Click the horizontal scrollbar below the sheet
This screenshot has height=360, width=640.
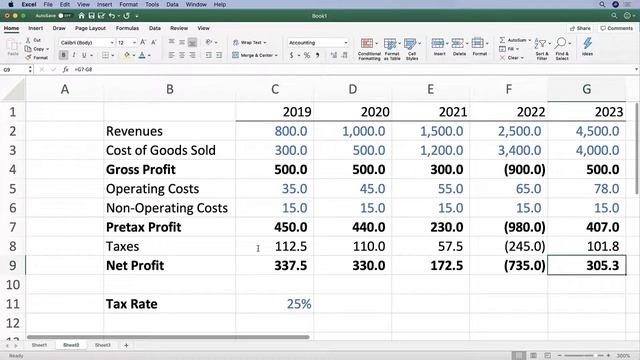coord(168,337)
